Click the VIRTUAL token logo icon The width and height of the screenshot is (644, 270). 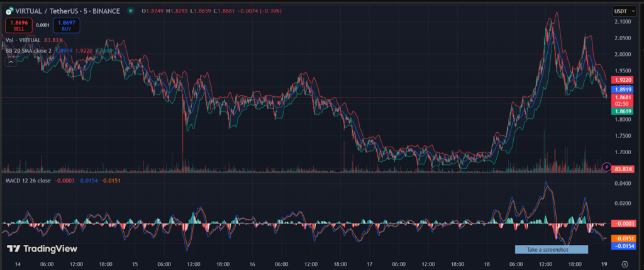click(x=11, y=11)
